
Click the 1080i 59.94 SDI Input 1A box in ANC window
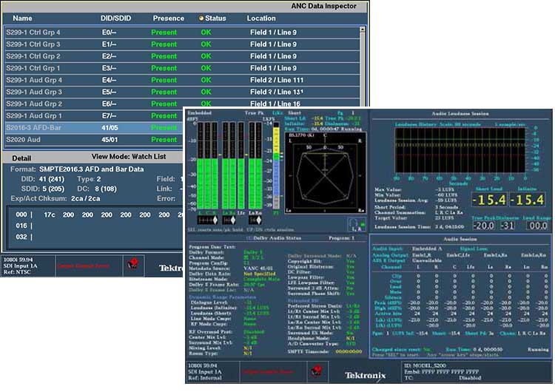pyautogui.click(x=27, y=266)
